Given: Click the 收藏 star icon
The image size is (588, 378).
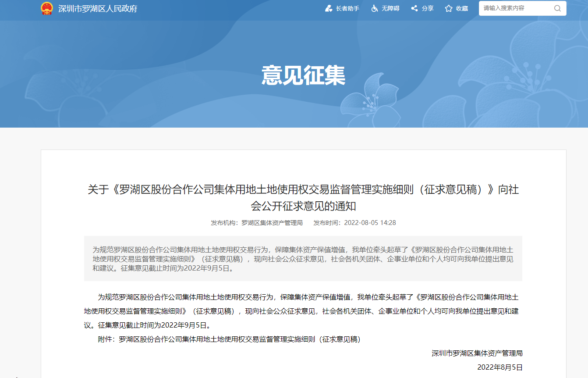Looking at the screenshot, I should point(449,8).
